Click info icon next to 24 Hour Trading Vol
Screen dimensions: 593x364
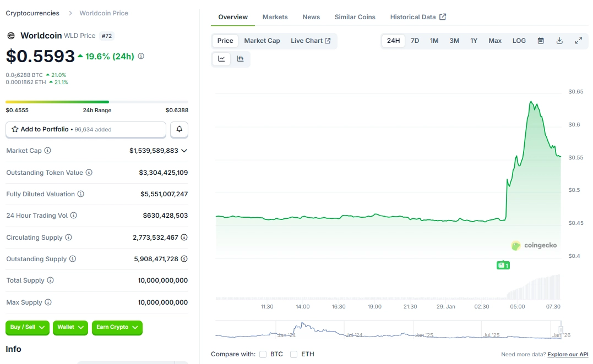click(73, 216)
